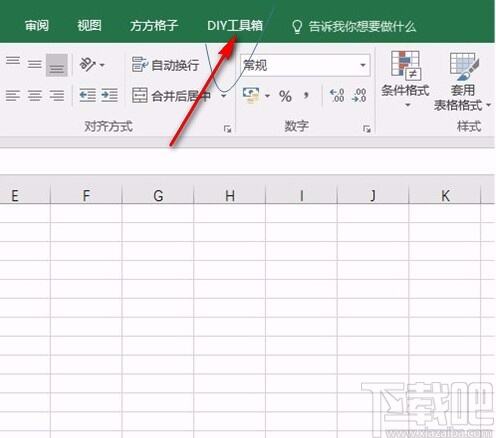
Task: Click 合并后居中 merge and center
Action: (172, 96)
